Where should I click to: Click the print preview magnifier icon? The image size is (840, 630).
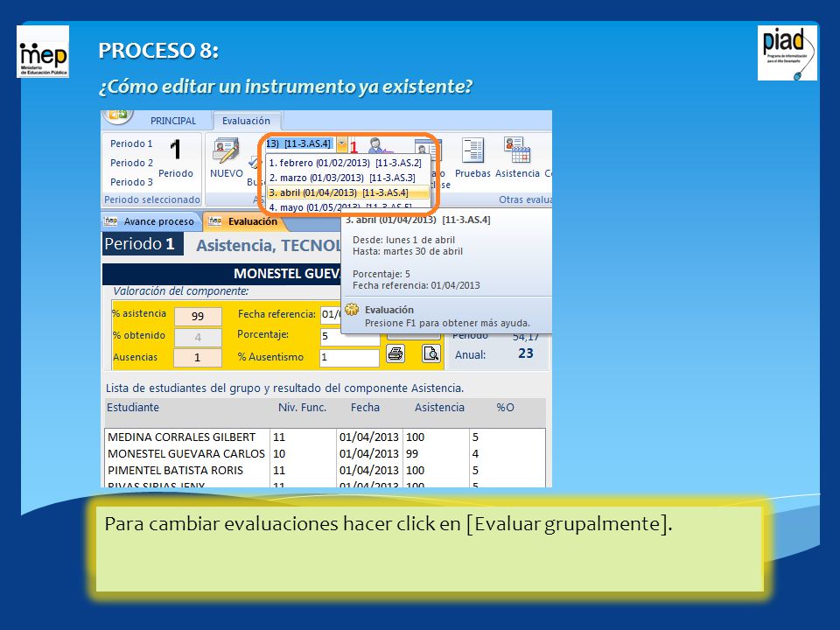pyautogui.click(x=431, y=353)
